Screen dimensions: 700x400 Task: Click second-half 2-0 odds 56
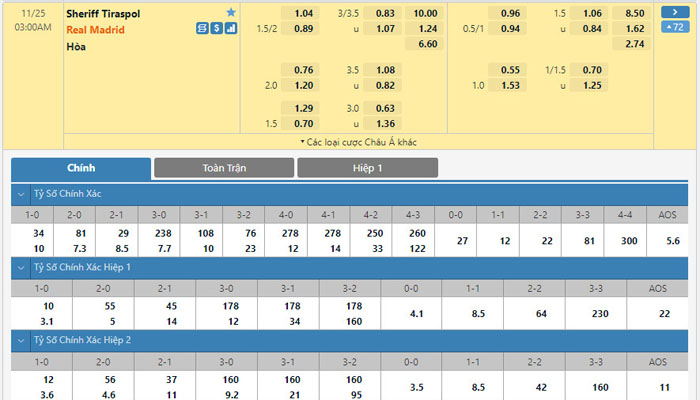pos(110,379)
